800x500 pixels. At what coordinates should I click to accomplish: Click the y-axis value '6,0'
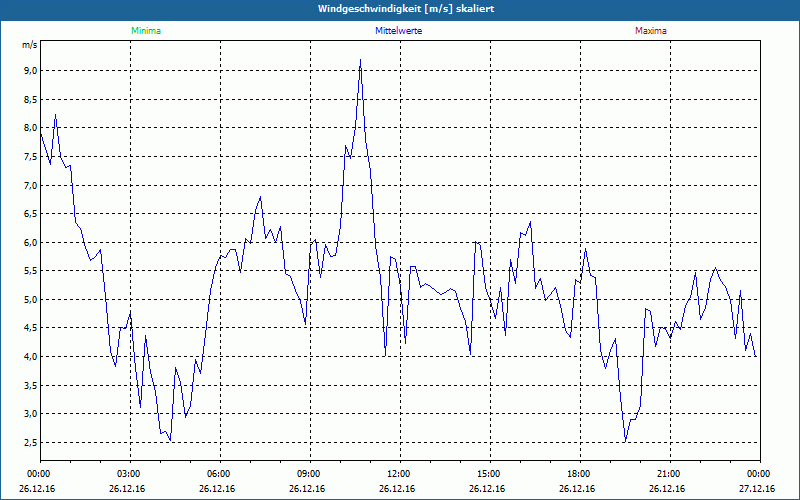[31, 242]
